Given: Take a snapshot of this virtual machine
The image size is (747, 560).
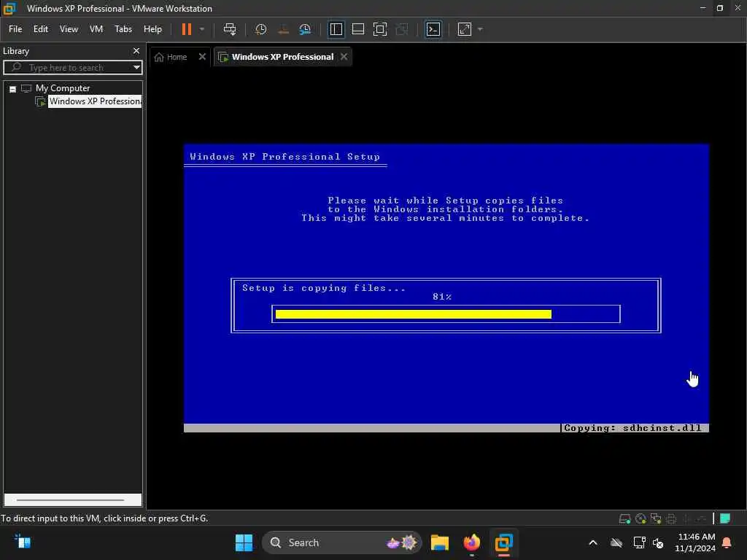Looking at the screenshot, I should (260, 29).
